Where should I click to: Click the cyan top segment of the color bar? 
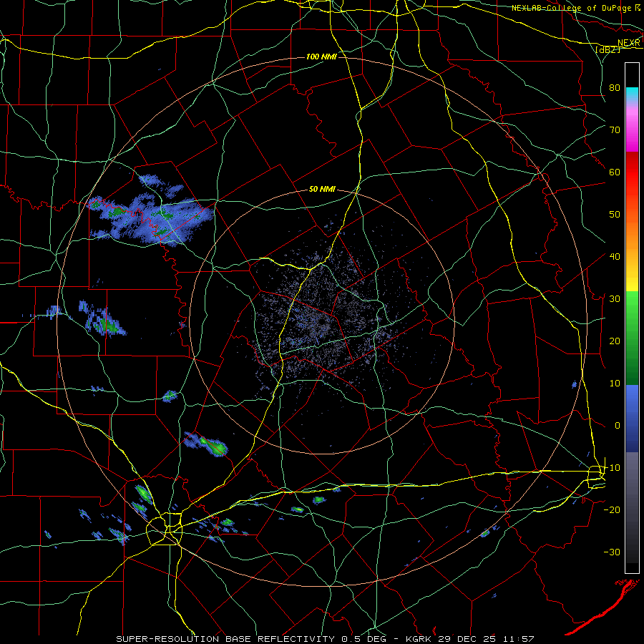click(632, 94)
